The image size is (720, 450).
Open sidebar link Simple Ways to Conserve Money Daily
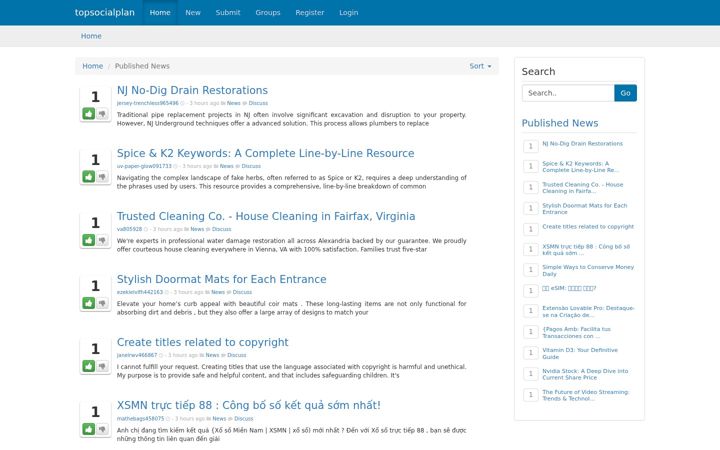tap(588, 270)
